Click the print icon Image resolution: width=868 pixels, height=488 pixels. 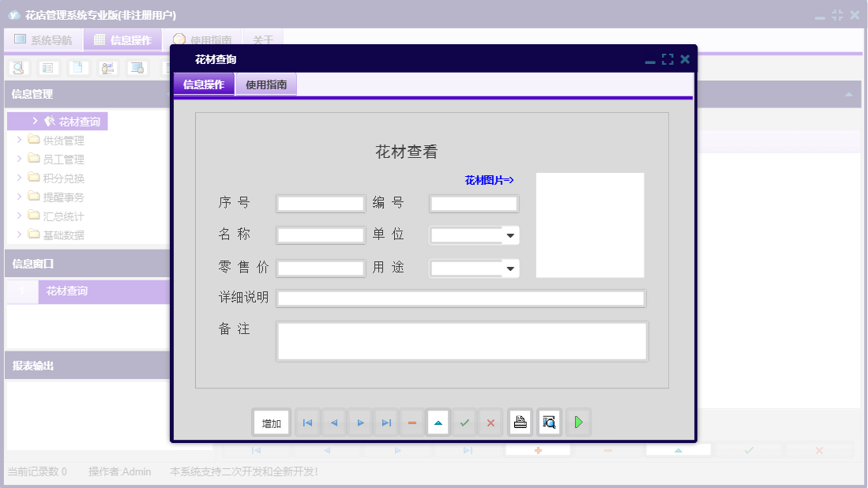[520, 422]
